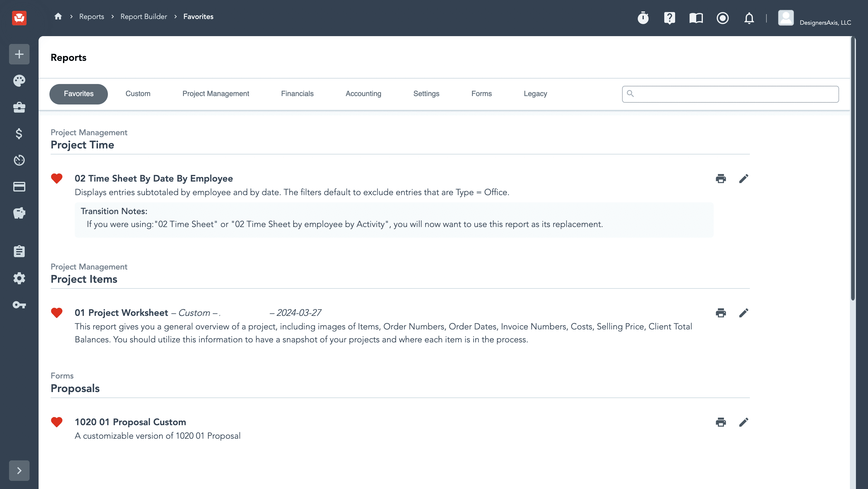Switch to the Project Management tab
The image size is (868, 489).
(x=216, y=94)
